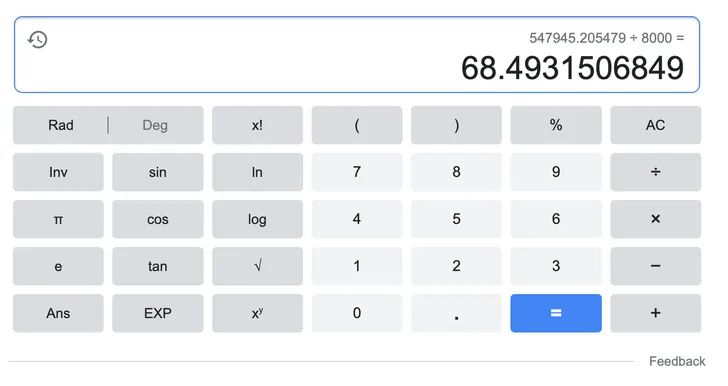
Task: Click the EXP exponent key
Action: (158, 313)
